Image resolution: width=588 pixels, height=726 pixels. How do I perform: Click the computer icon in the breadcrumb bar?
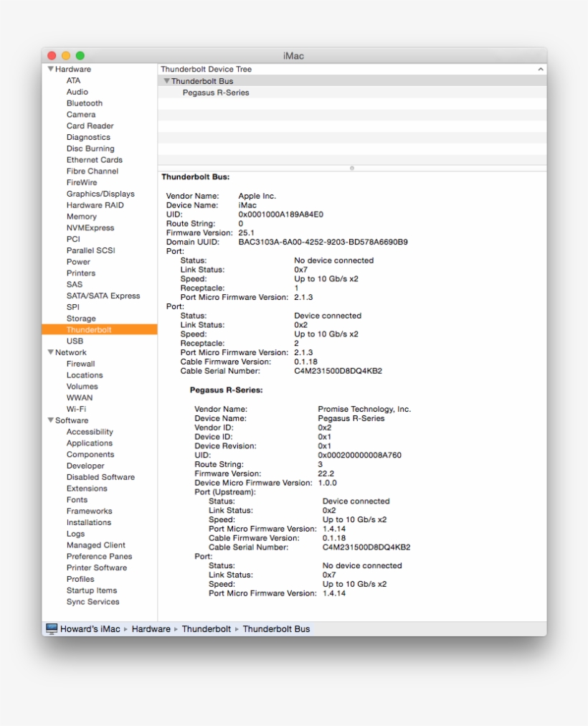pos(50,628)
